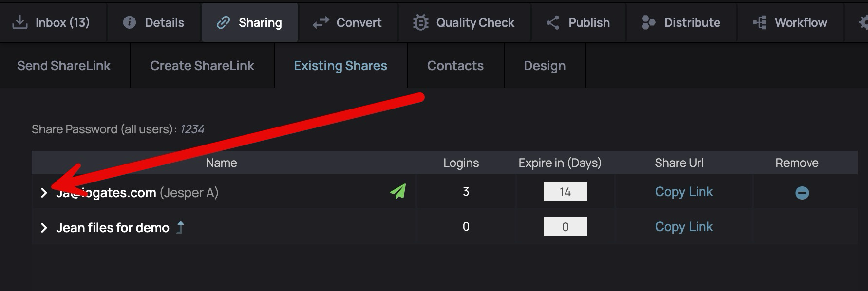Click the Distribute dots icon
Viewport: 868px width, 291px height.
(648, 22)
